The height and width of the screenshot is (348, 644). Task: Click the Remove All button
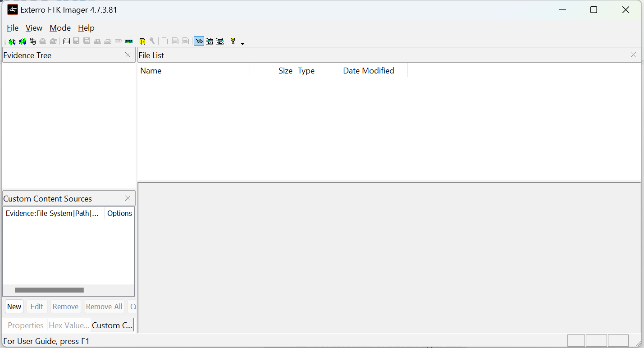pos(104,307)
